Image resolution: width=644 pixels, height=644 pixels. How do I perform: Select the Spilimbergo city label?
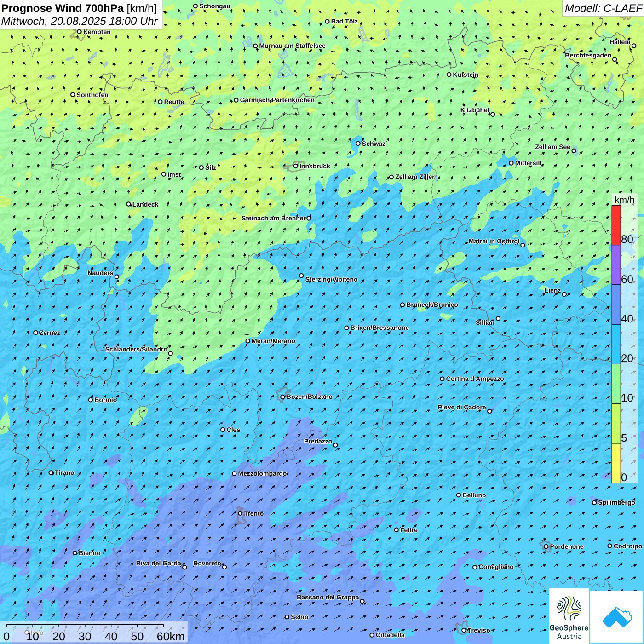click(x=616, y=502)
